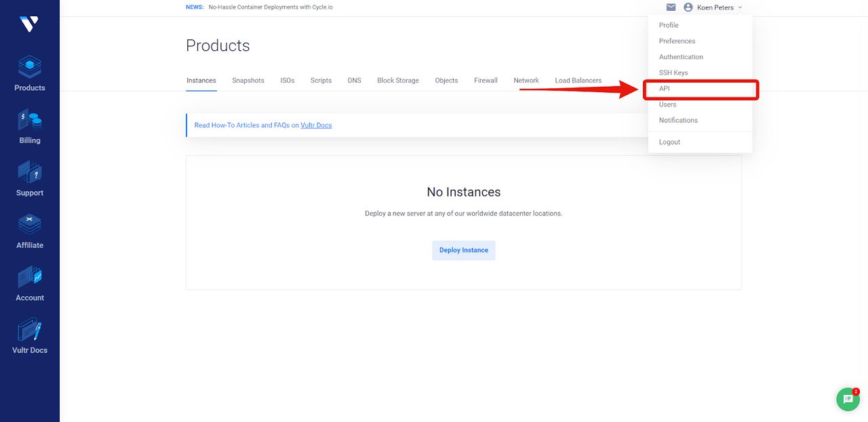
Task: Open the Billing sidebar icon
Action: [30, 127]
